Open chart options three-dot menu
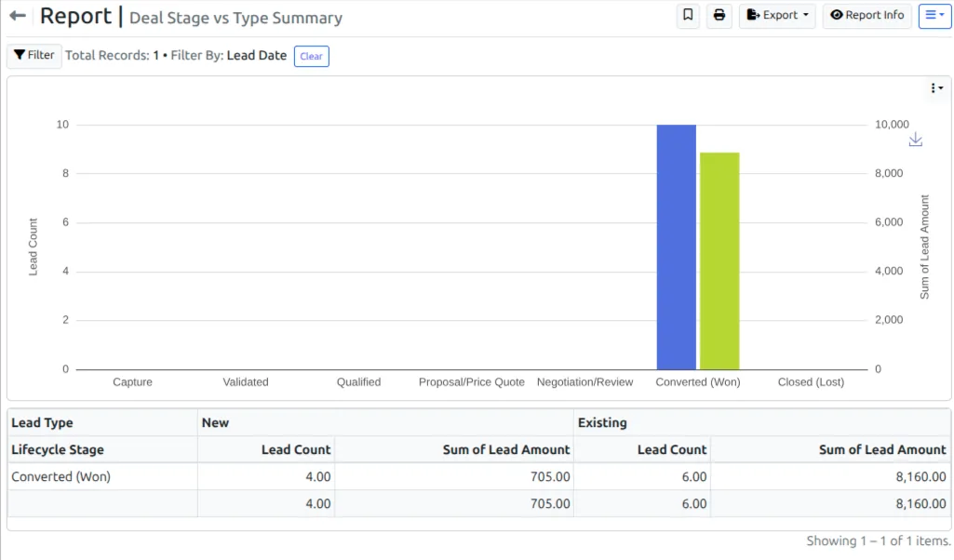The height and width of the screenshot is (560, 954). (936, 88)
